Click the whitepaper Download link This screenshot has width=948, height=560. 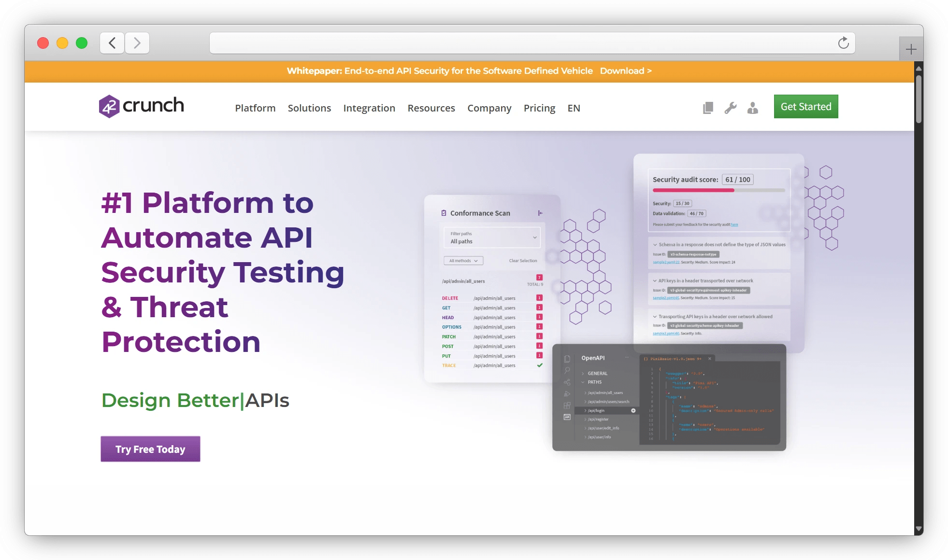626,71
